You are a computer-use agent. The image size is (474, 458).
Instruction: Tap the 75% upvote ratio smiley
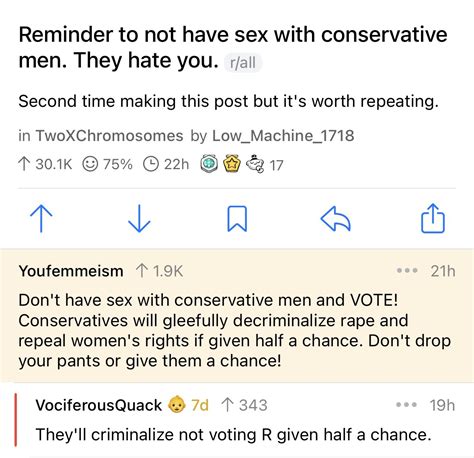tap(90, 164)
